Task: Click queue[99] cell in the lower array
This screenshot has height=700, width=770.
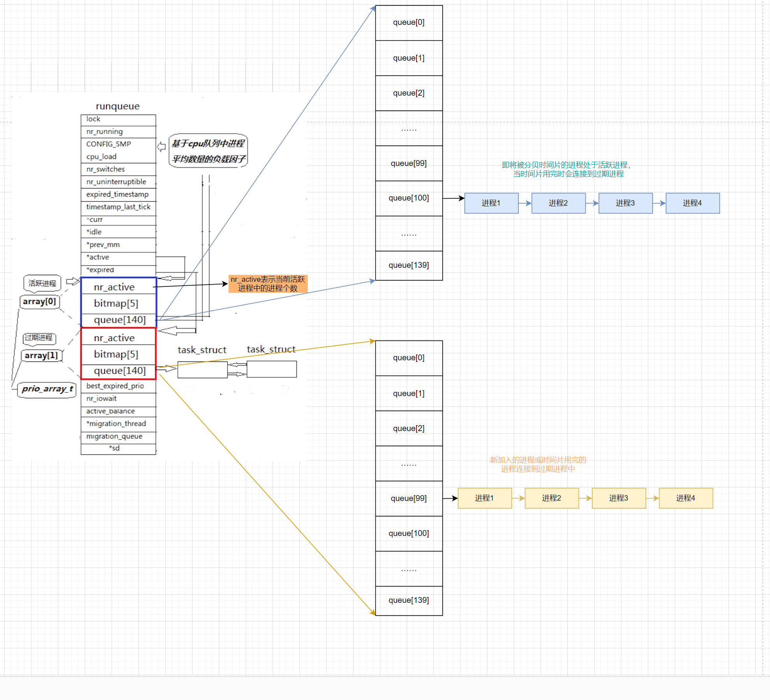Action: (409, 499)
